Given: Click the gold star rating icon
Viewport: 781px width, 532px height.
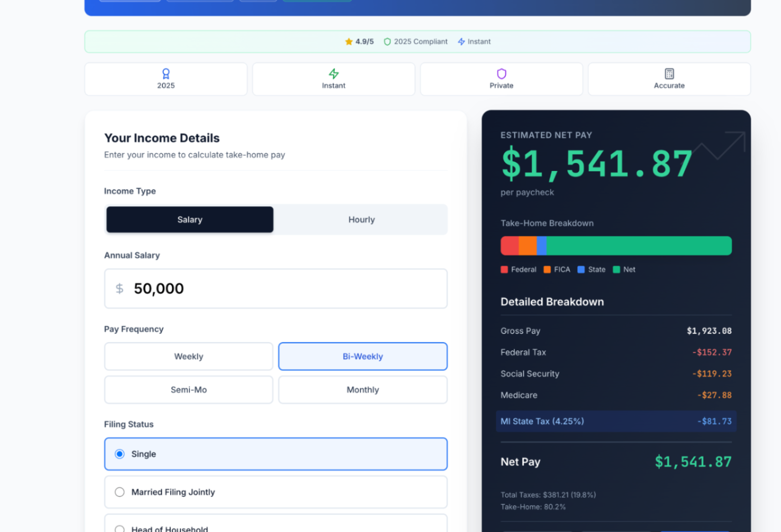Looking at the screenshot, I should [x=349, y=41].
